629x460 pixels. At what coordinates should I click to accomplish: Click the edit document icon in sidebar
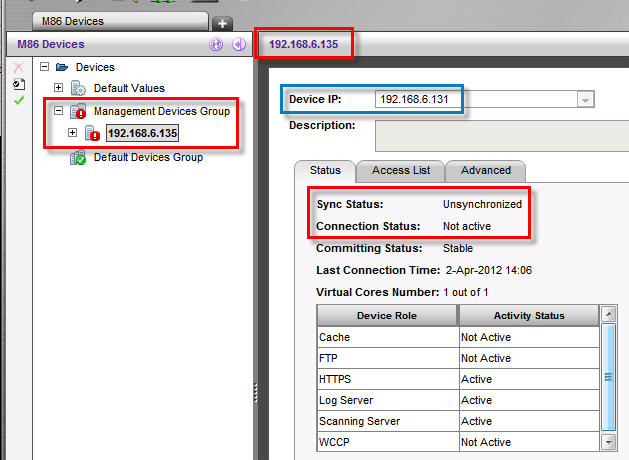tap(18, 84)
